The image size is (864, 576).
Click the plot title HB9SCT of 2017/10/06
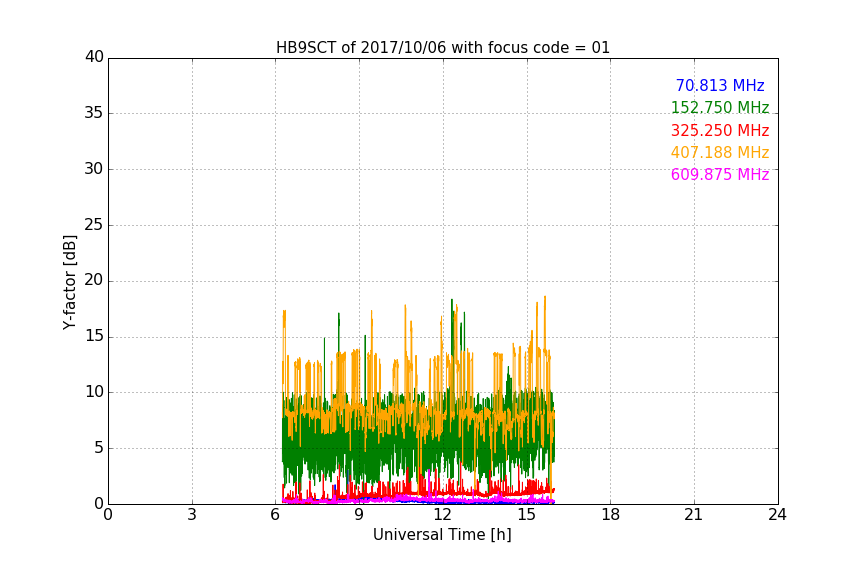[442, 48]
